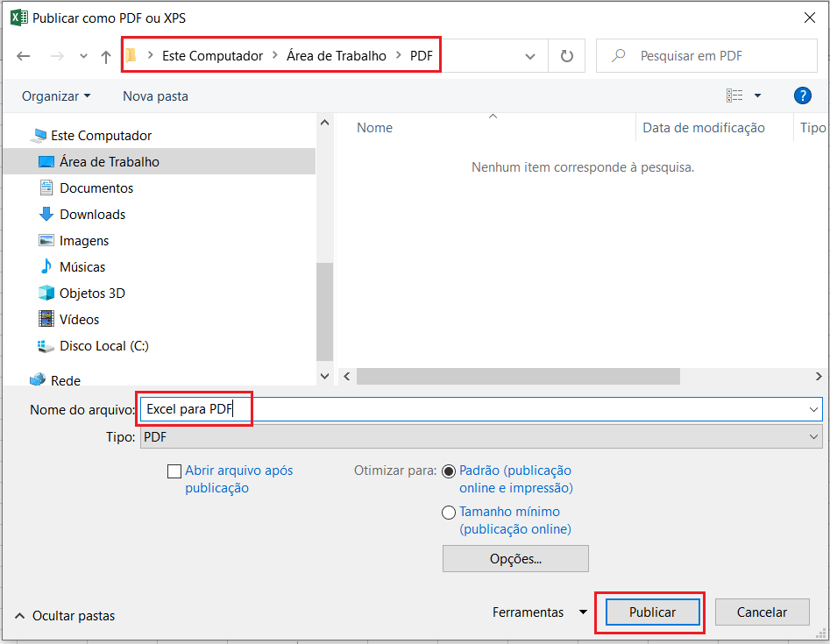Open the Opções... button
Screen dimensions: 830x644
point(515,558)
